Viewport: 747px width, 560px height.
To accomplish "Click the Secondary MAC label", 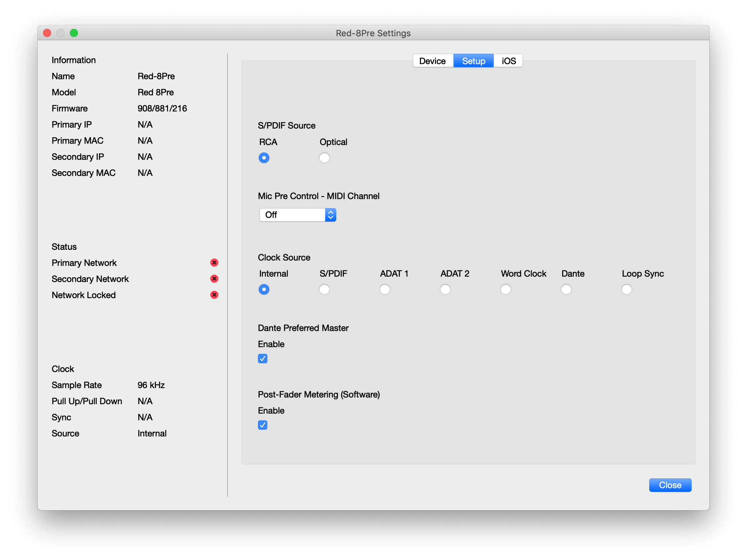I will pos(83,173).
